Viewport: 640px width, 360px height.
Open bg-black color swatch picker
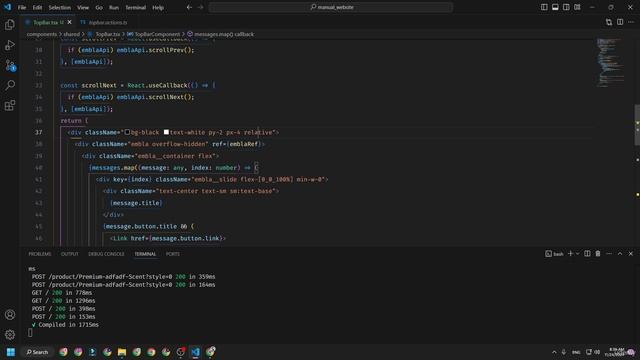tap(127, 132)
